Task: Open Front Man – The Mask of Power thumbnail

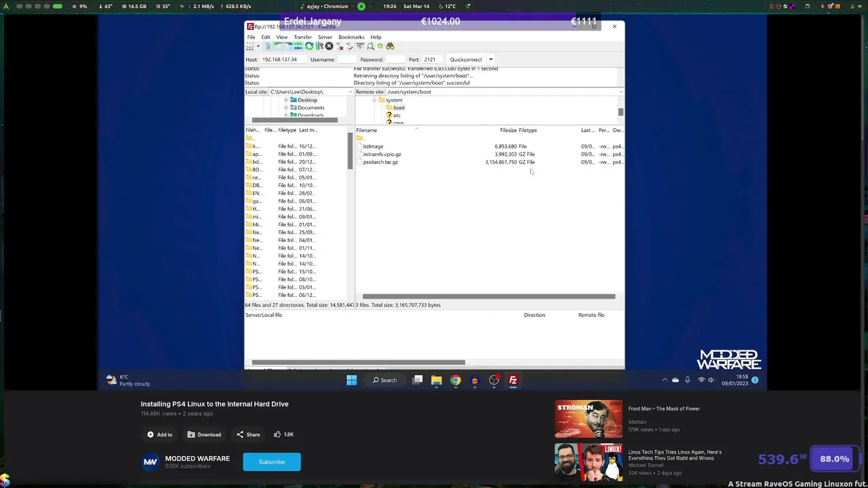Action: tap(588, 419)
